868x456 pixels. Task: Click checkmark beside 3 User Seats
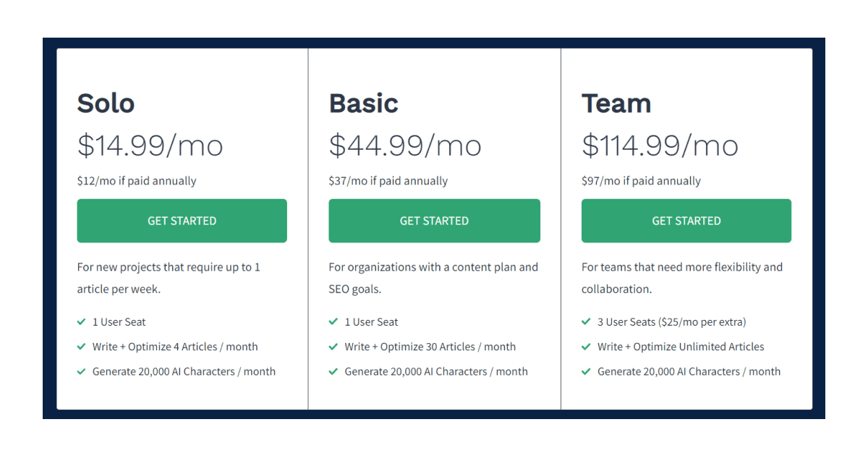pos(586,322)
